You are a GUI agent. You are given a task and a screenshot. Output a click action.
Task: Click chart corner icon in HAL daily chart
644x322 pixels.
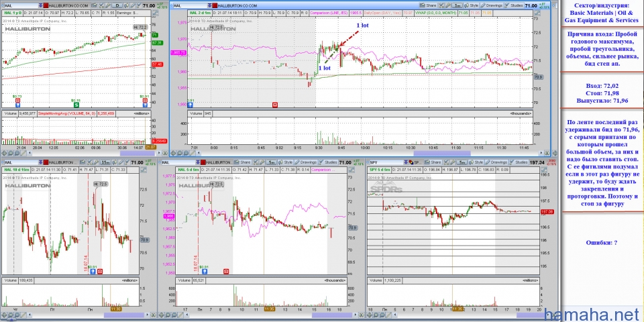(x=155, y=13)
